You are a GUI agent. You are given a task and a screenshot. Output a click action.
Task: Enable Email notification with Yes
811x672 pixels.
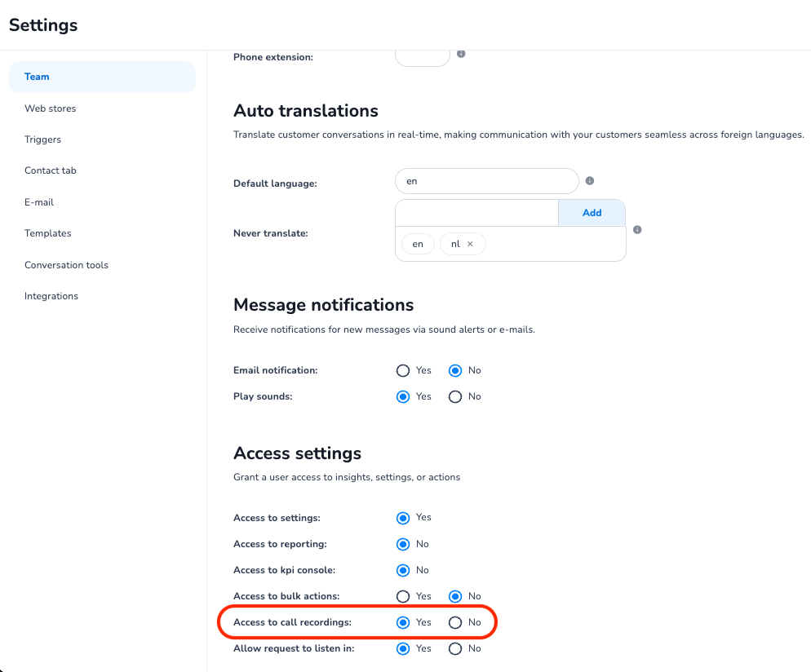point(403,370)
